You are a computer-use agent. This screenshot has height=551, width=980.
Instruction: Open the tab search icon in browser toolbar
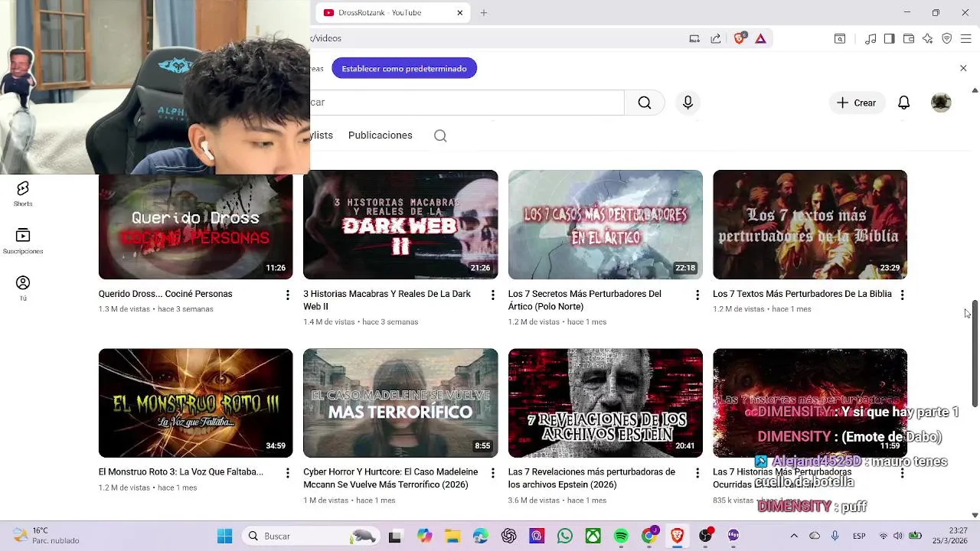840,38
